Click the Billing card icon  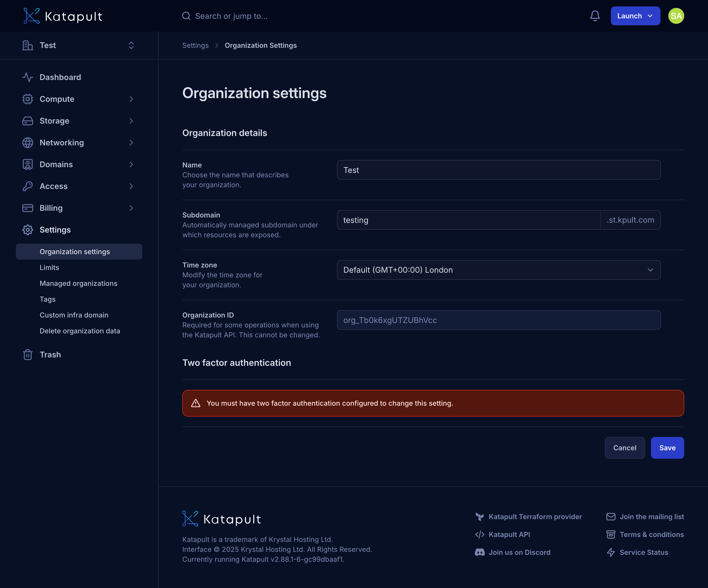tap(28, 208)
